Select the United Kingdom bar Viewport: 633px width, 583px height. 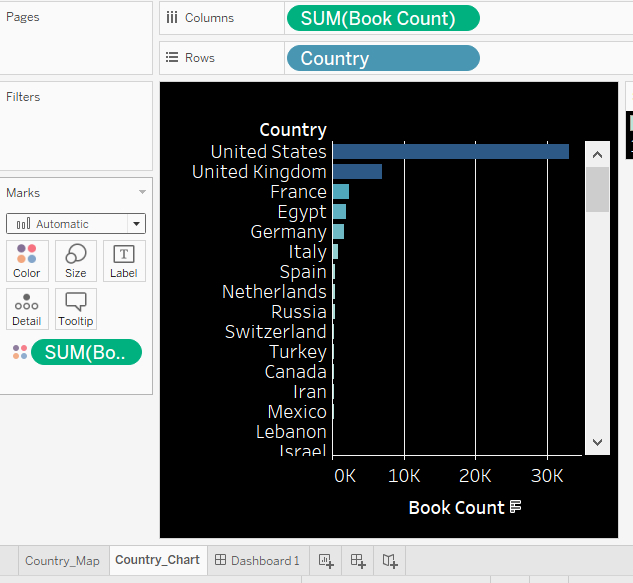[x=357, y=172]
